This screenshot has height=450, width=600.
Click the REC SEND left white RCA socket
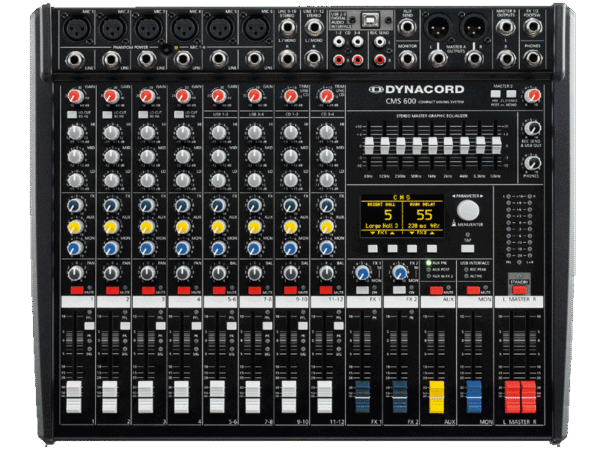pyautogui.click(x=380, y=42)
